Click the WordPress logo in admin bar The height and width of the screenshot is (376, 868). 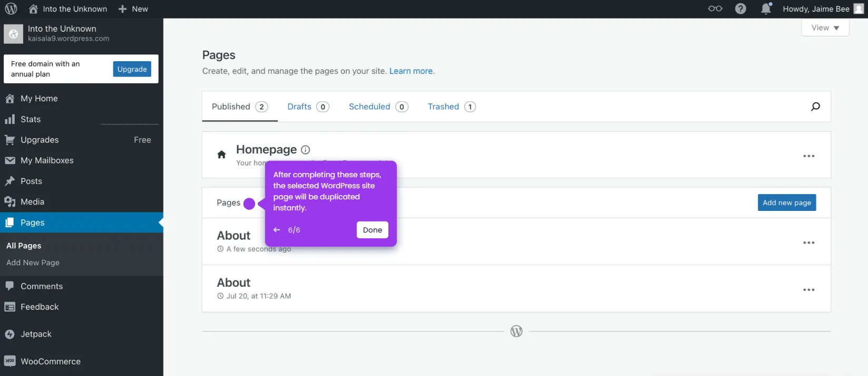coord(11,9)
